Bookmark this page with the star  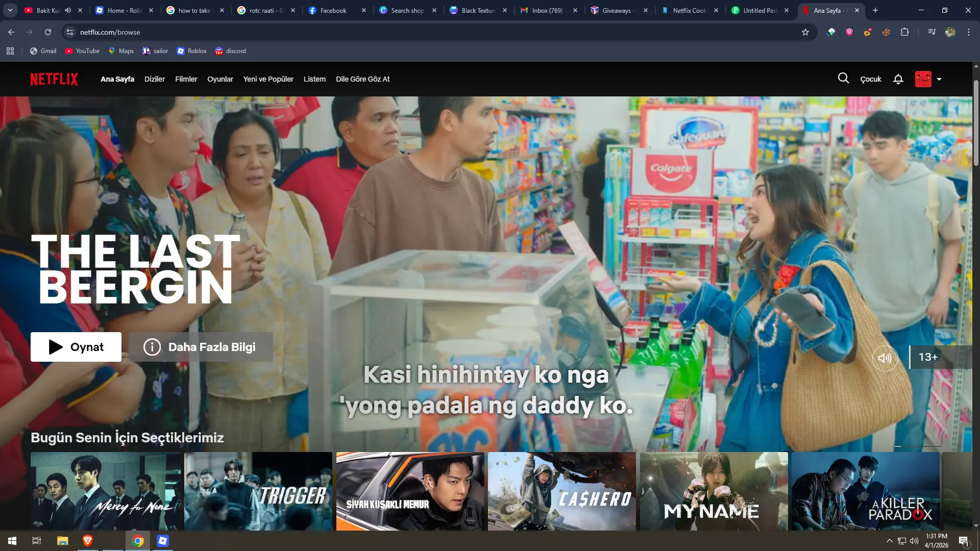pos(805,32)
